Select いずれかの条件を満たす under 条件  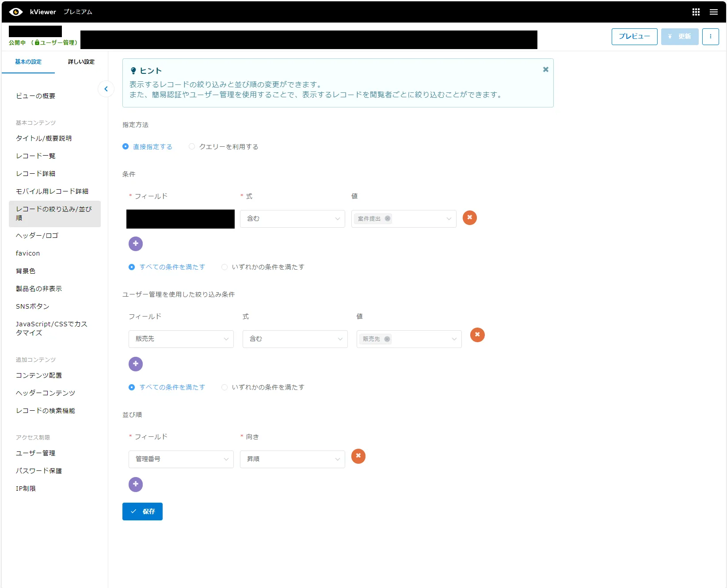(x=225, y=267)
